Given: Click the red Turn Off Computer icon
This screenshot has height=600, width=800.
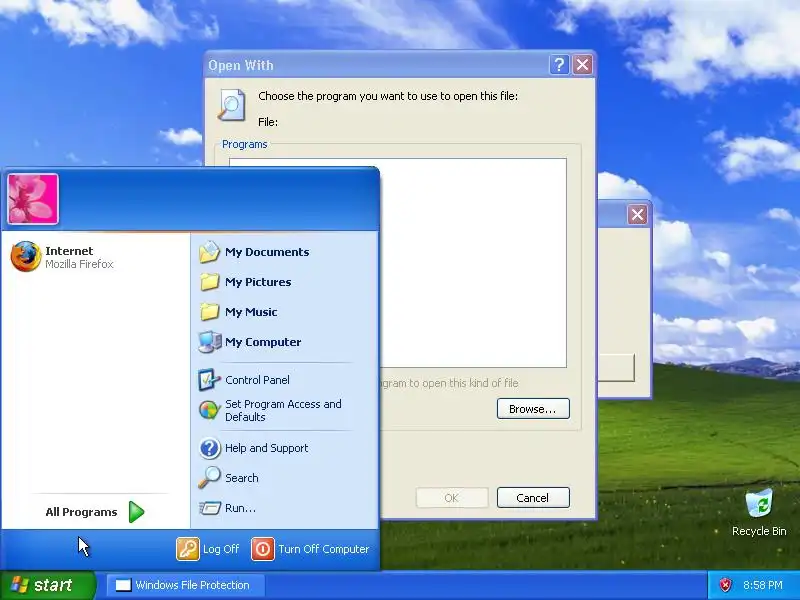Looking at the screenshot, I should [263, 549].
